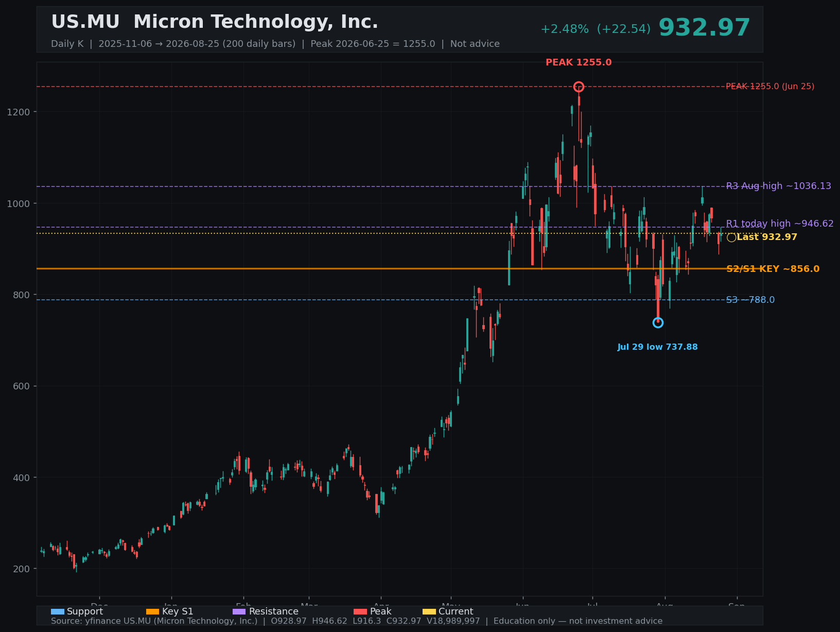
Task: Click the blue Jul 29 low circle marker
Action: pyautogui.click(x=658, y=322)
